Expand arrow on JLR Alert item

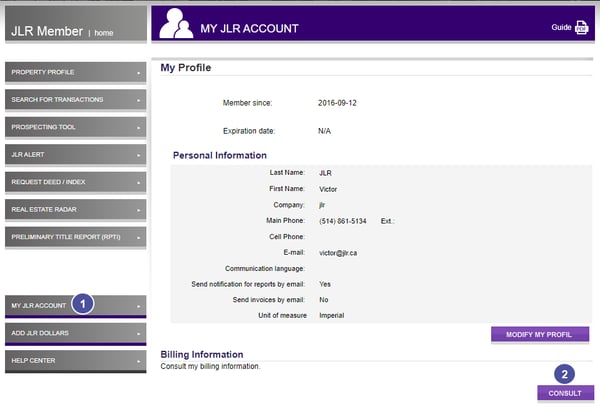click(x=139, y=155)
